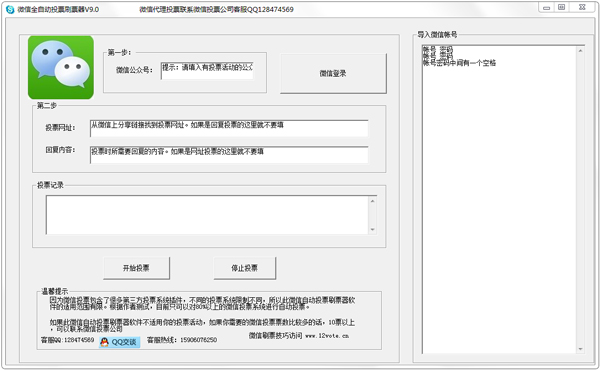Viewport: 600px width, 370px height.
Task: Click scroll down arrow of 投票记录 box
Action: [x=372, y=230]
